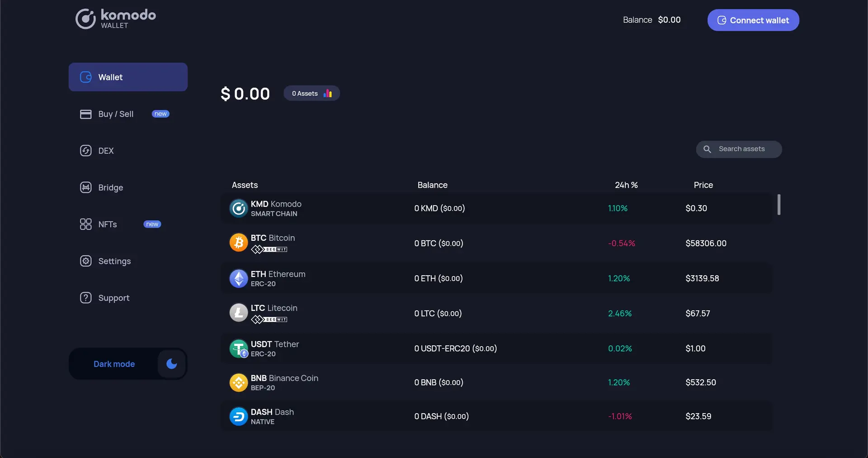868x458 pixels.
Task: Click the Komodo Wallet logo
Action: pyautogui.click(x=115, y=19)
